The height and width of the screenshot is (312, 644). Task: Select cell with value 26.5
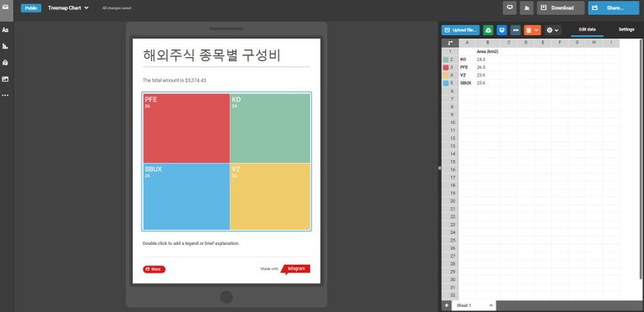click(487, 67)
